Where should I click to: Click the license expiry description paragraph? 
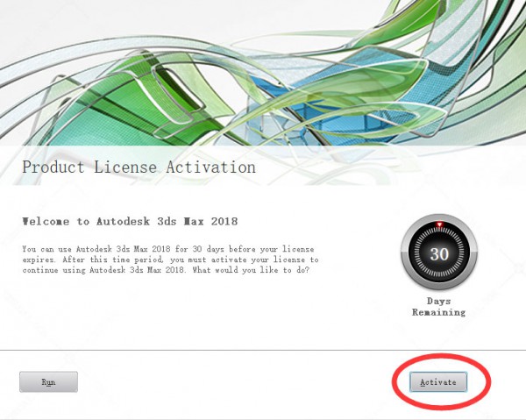[170, 260]
